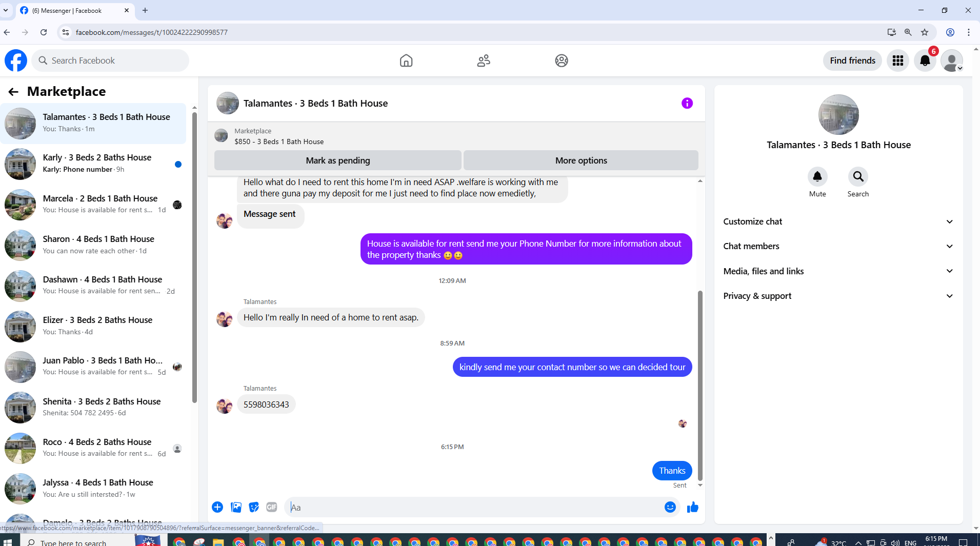Click the Facebook logo icon
Image resolution: width=980 pixels, height=546 pixels.
coord(16,60)
